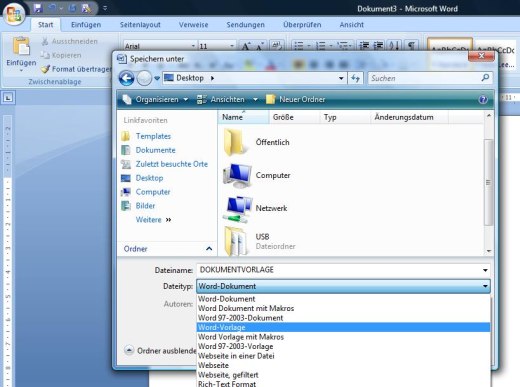The image size is (520, 387).
Task: Select Word 97-2003-Vorlage option
Action: [343, 346]
